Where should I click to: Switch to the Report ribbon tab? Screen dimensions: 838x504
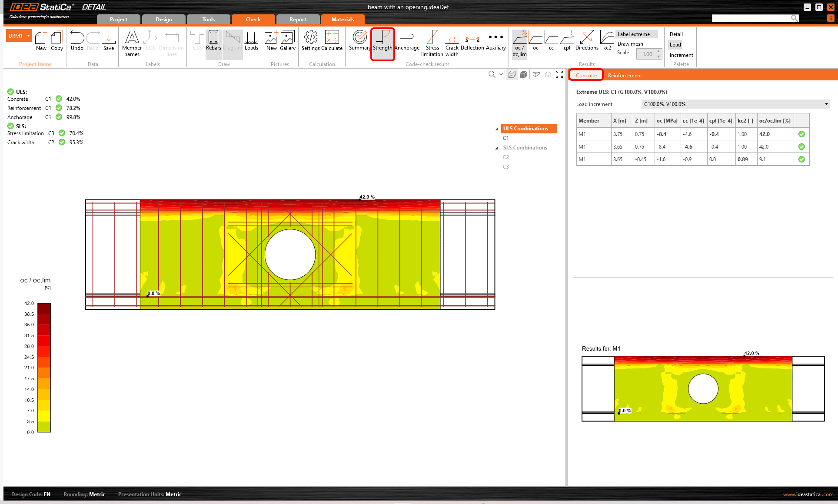click(x=298, y=20)
